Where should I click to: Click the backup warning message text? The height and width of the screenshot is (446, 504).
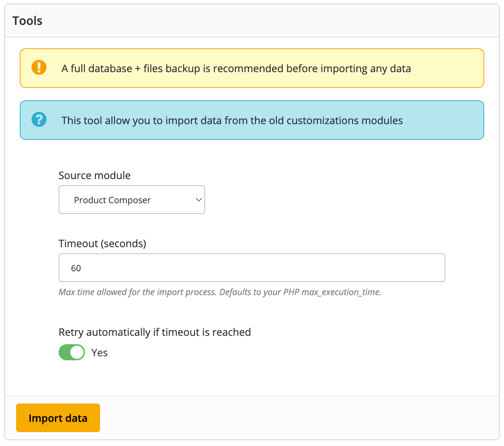[236, 68]
